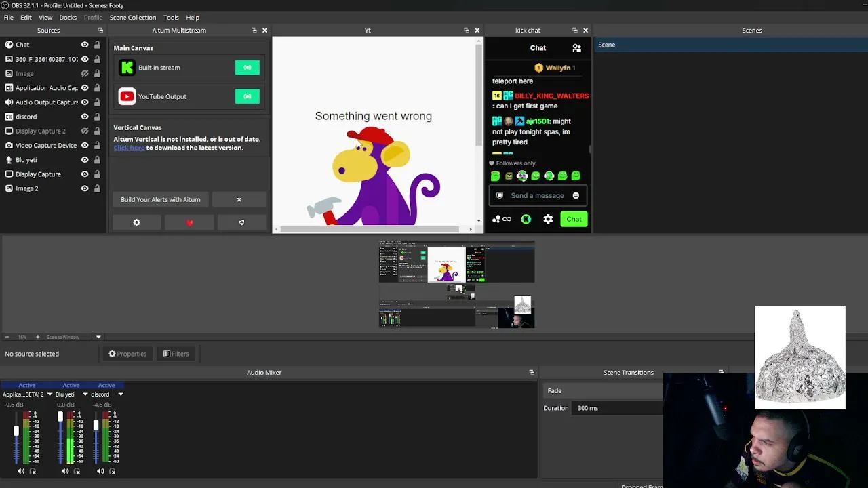Viewport: 868px width, 488px height.
Task: Click lock icon for Audio Output Capture
Action: coord(97,102)
